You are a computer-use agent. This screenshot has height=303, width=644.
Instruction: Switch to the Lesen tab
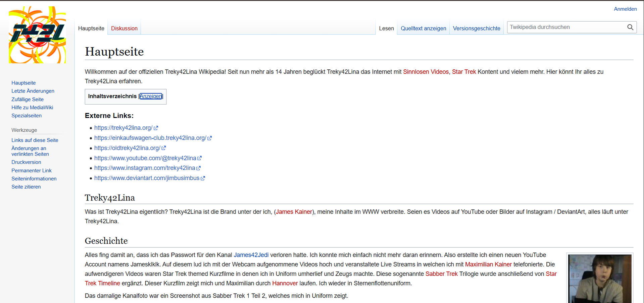(x=386, y=28)
